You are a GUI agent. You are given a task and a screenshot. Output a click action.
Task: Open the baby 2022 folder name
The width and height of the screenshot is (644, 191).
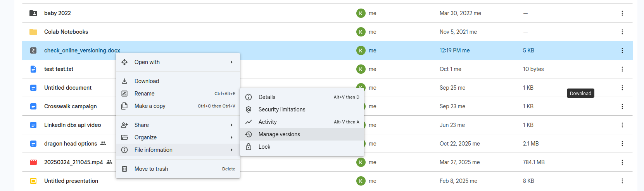[x=57, y=13]
